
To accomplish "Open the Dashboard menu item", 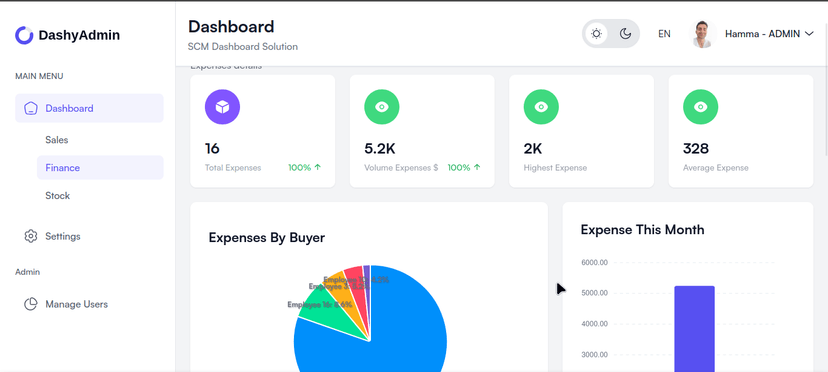I will tap(89, 108).
